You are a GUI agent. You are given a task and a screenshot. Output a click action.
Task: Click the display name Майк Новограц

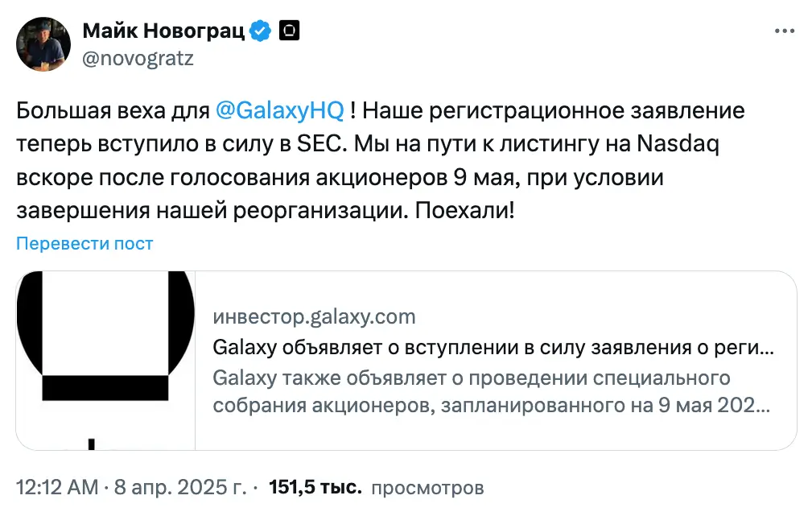tap(163, 31)
